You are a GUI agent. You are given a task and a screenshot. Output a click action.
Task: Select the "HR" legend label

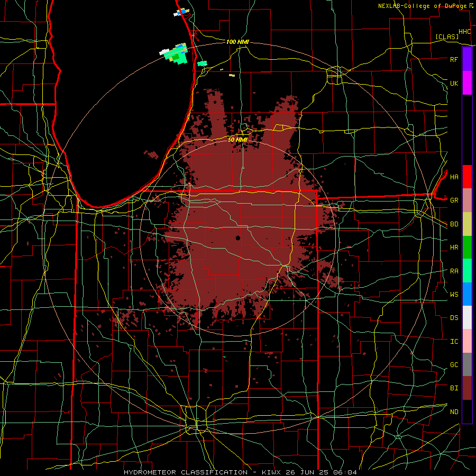click(454, 248)
